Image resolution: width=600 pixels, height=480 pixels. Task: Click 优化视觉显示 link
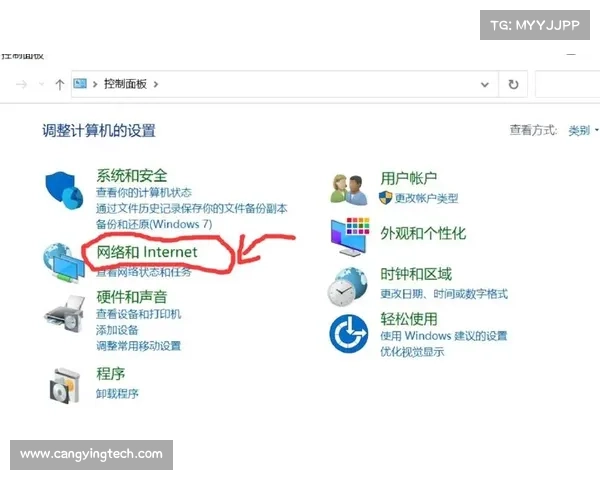(x=412, y=352)
